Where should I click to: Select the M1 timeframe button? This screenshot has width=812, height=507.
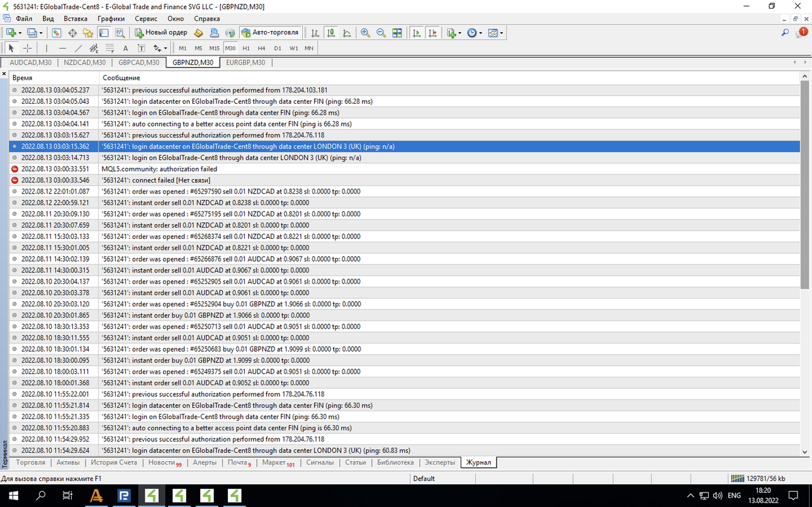[183, 48]
